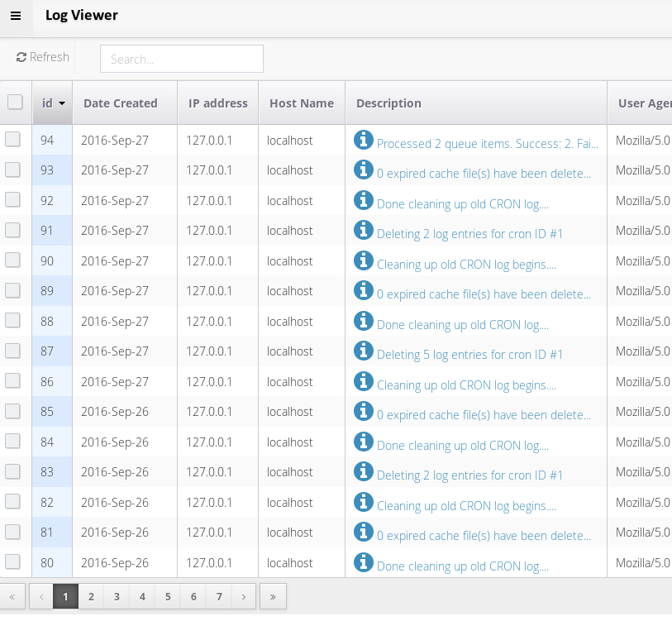The width and height of the screenshot is (672, 621).
Task: Click into the Search input field
Action: [182, 59]
